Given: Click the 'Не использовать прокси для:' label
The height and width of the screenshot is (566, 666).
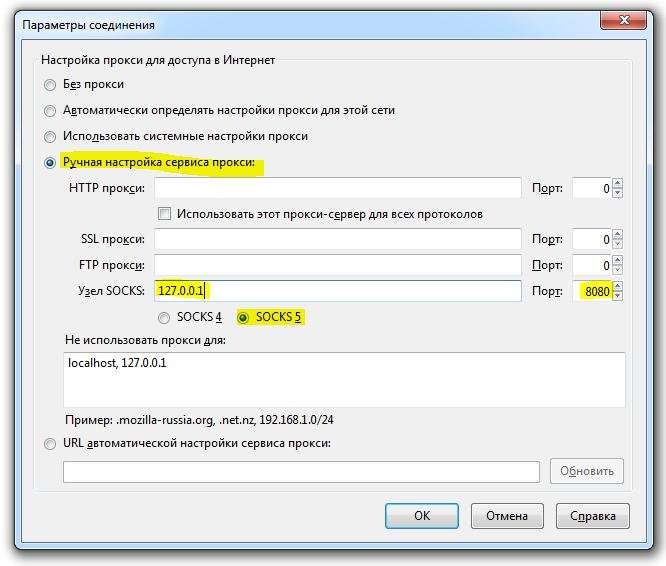Looking at the screenshot, I should point(145,340).
